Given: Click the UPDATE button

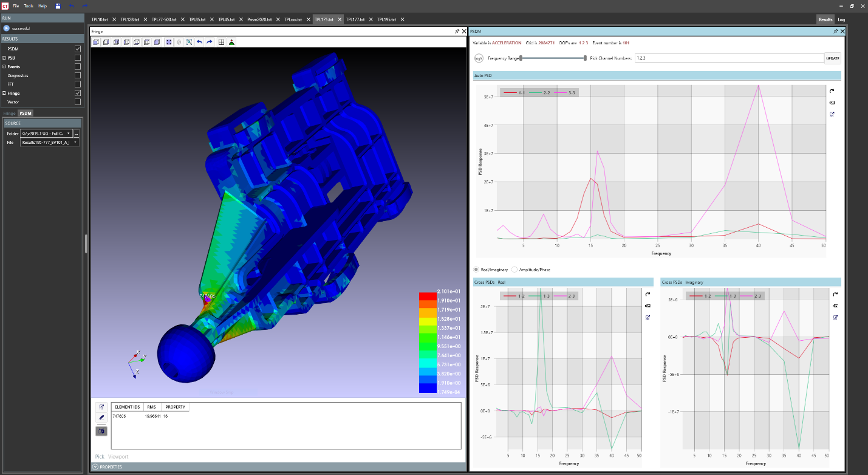Looking at the screenshot, I should pyautogui.click(x=832, y=58).
